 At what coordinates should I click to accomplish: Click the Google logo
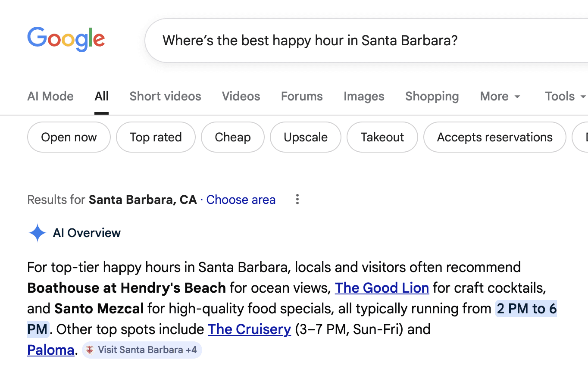(66, 39)
